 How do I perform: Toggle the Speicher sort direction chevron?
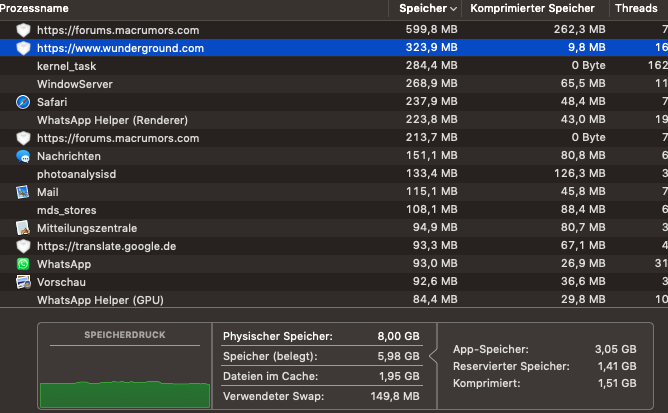click(x=453, y=9)
